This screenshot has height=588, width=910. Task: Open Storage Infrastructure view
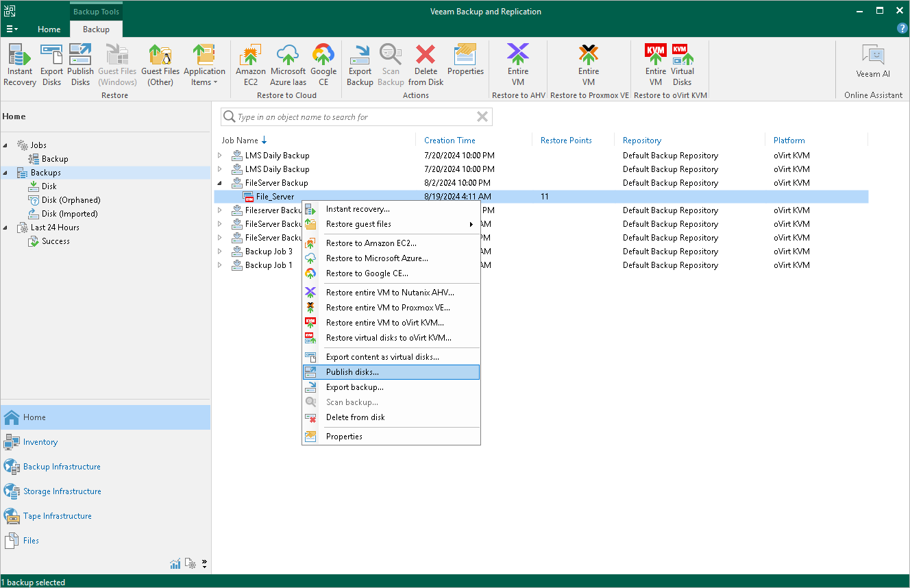click(x=106, y=491)
